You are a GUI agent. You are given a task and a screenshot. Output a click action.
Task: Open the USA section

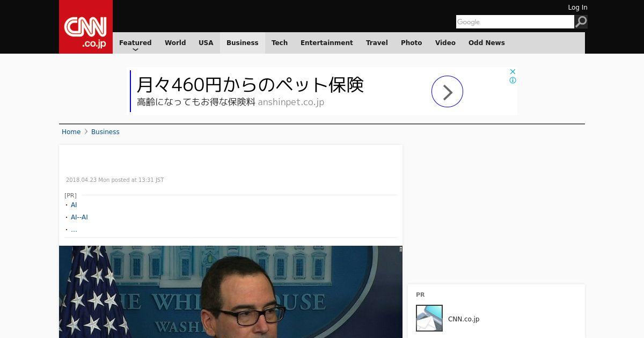click(206, 43)
